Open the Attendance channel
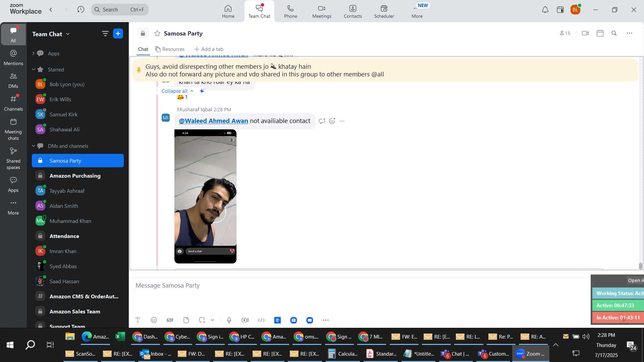 click(78, 236)
